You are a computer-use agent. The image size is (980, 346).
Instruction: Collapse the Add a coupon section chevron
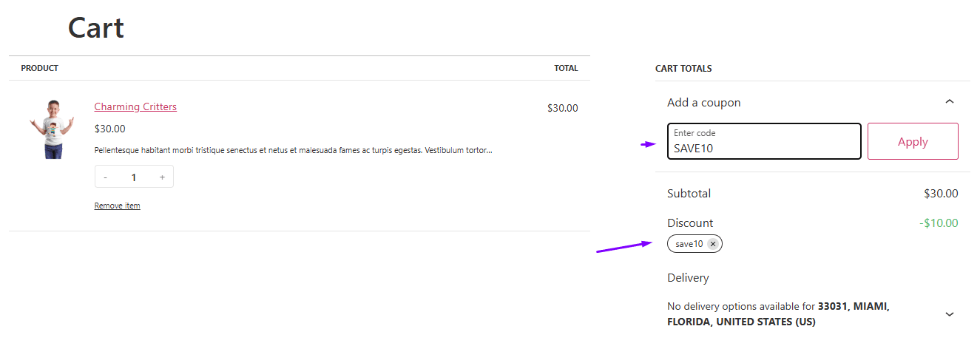tap(950, 102)
